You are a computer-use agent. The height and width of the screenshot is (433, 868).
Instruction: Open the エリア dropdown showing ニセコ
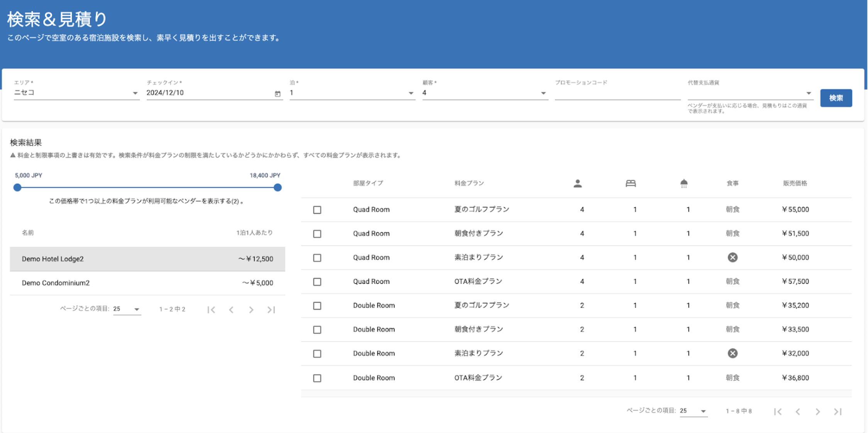(x=76, y=93)
